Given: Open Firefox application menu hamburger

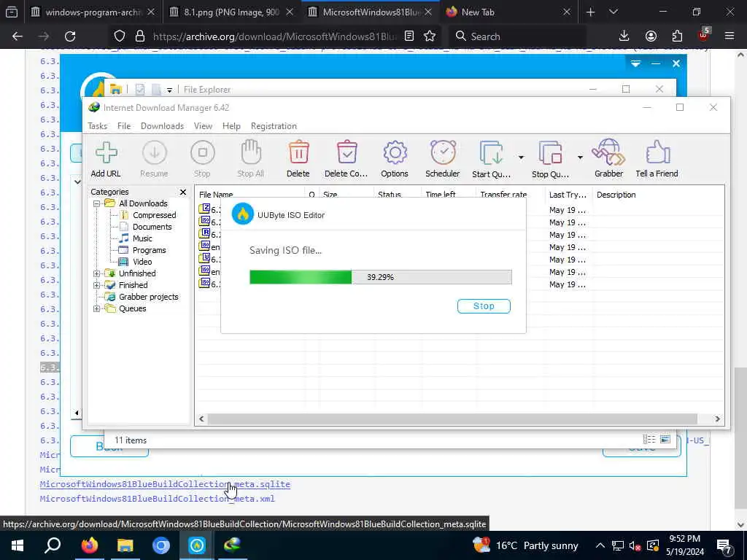Looking at the screenshot, I should pyautogui.click(x=729, y=36).
